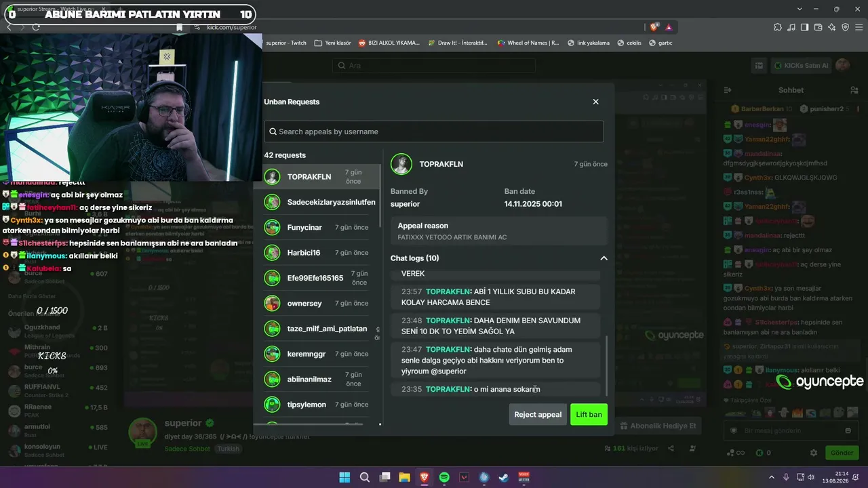
Task: Click requests list scrollbar
Action: click(380, 197)
